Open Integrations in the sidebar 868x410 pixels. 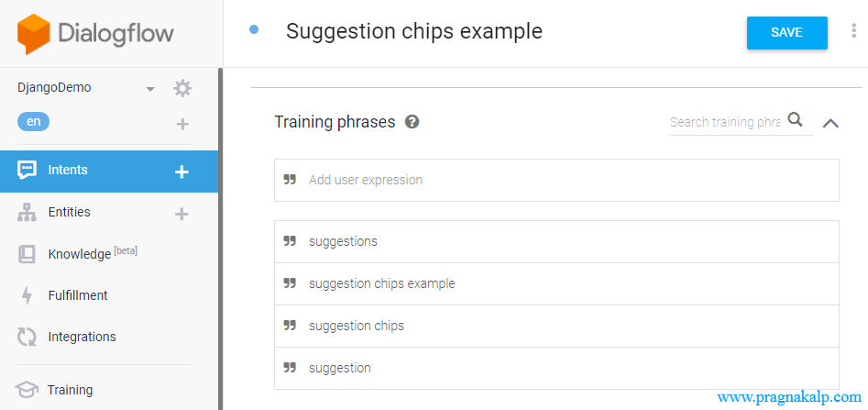(82, 337)
